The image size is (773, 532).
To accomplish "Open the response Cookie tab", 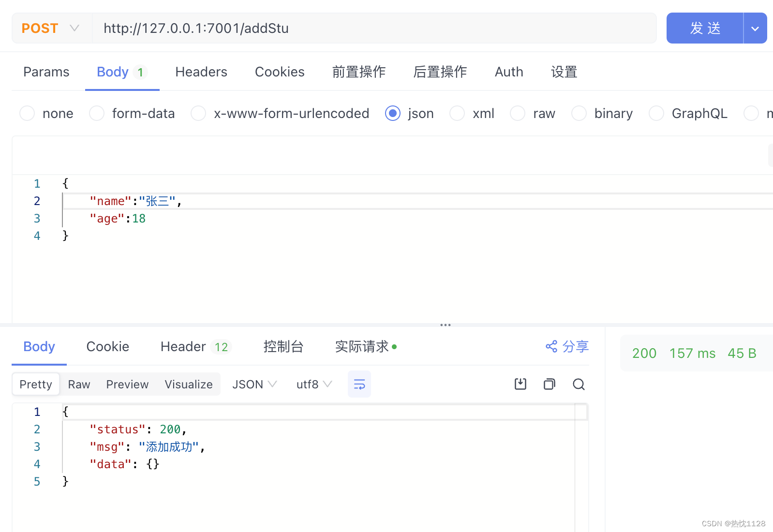I will pyautogui.click(x=108, y=346).
